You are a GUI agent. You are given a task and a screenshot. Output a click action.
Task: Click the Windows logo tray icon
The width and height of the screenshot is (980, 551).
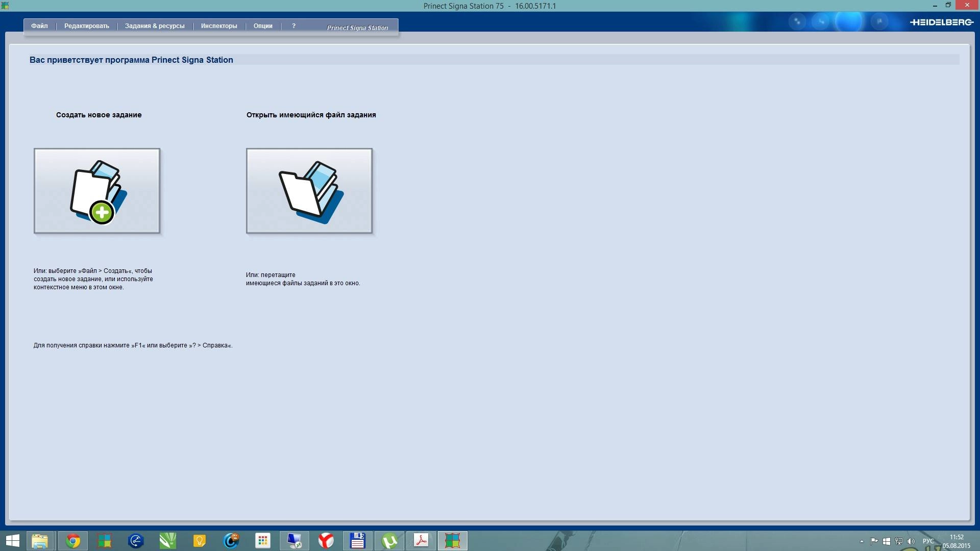(887, 541)
